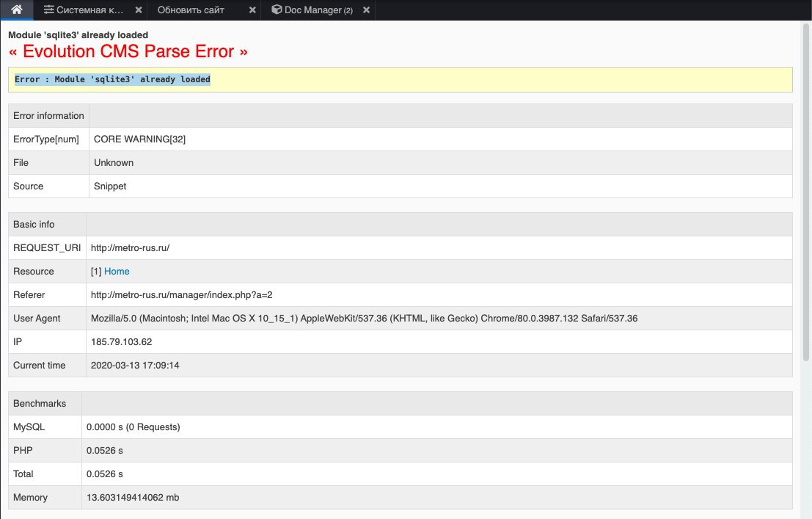Click the IP value 185.79.103.62

(x=121, y=341)
